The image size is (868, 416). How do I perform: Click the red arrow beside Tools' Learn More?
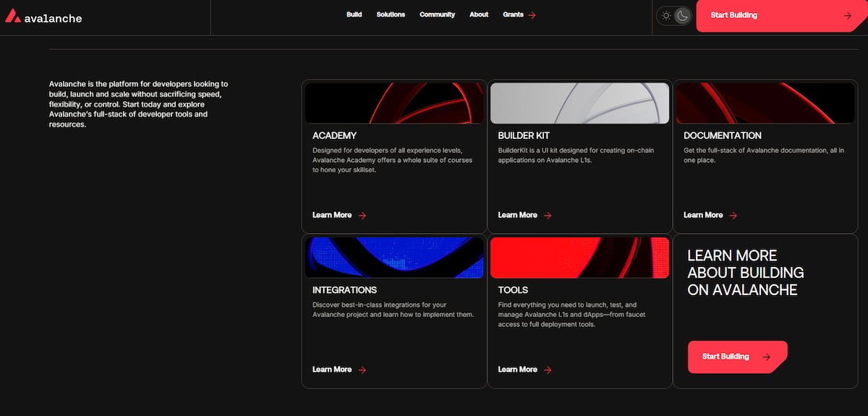[x=548, y=370]
